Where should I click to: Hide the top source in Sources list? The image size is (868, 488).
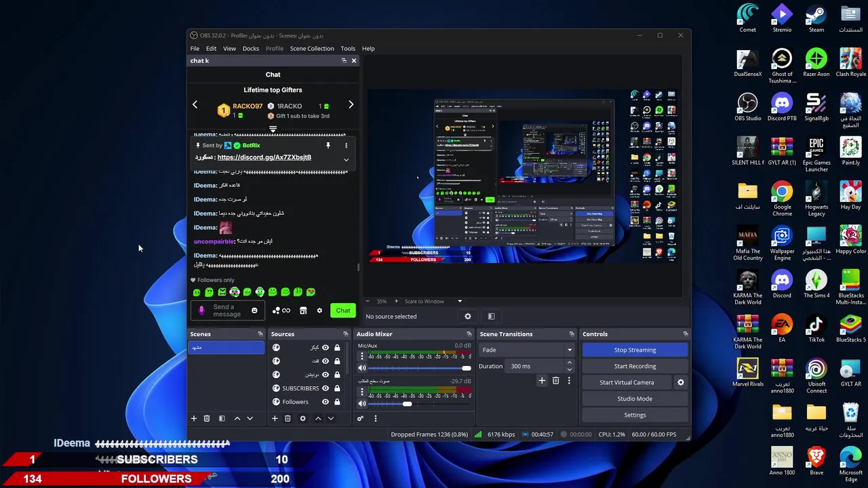[325, 348]
